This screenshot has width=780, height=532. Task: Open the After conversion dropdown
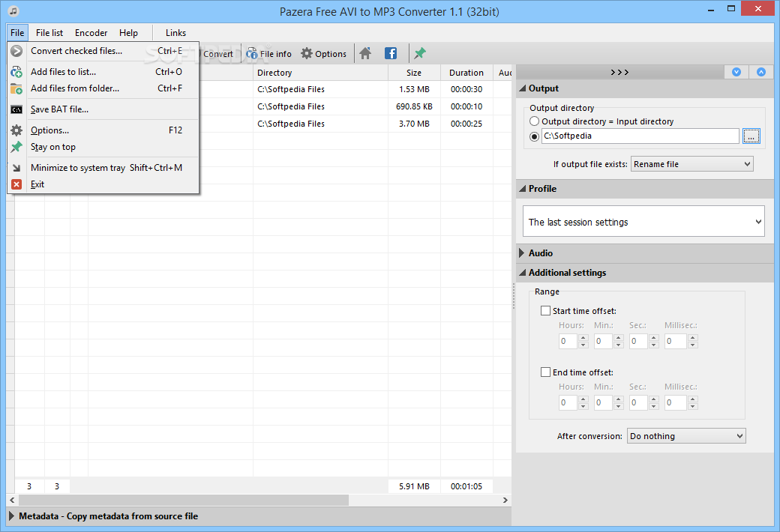686,436
